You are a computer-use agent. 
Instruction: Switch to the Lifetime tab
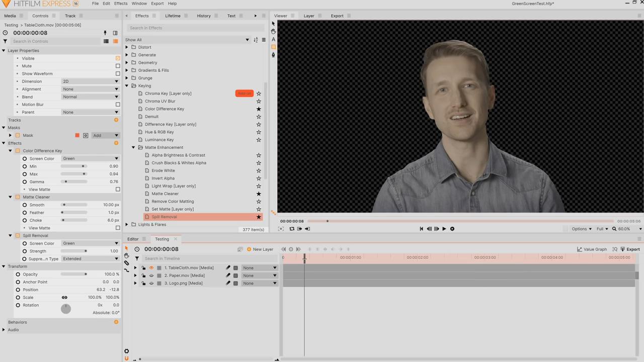173,16
